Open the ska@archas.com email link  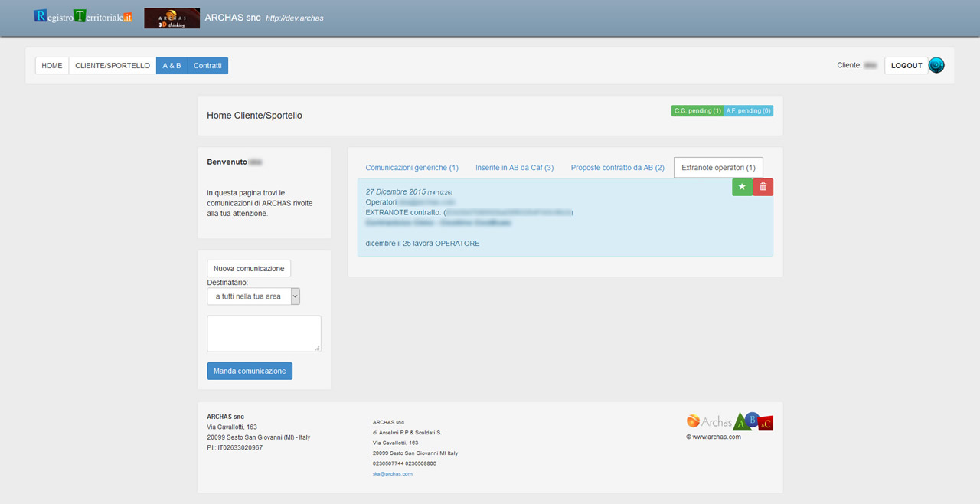tap(392, 474)
